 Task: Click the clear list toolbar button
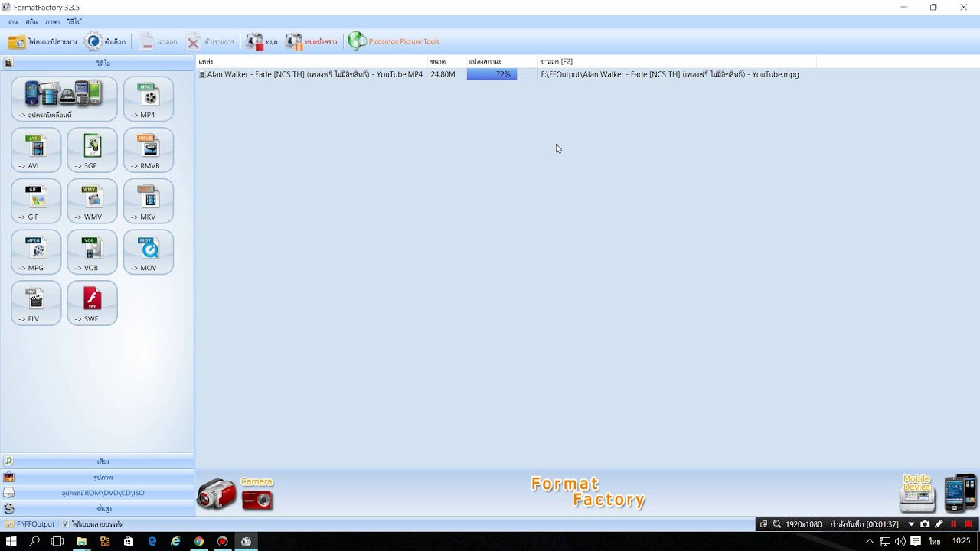(211, 41)
